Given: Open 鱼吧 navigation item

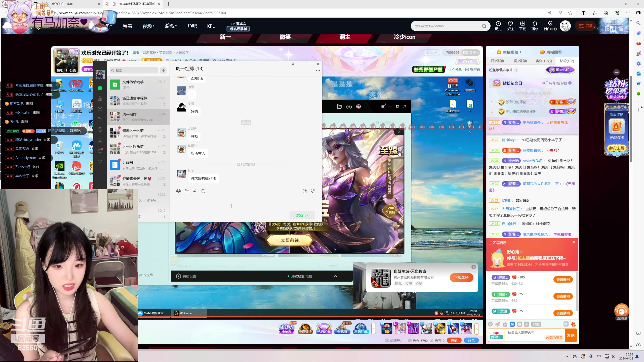Looking at the screenshot, I should click(x=192, y=26).
